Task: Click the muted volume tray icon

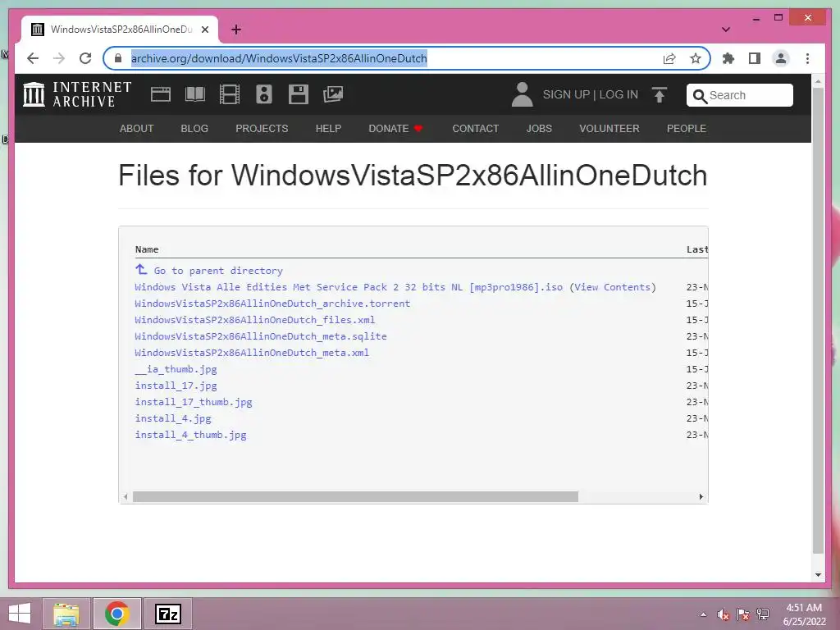Action: coord(723,614)
